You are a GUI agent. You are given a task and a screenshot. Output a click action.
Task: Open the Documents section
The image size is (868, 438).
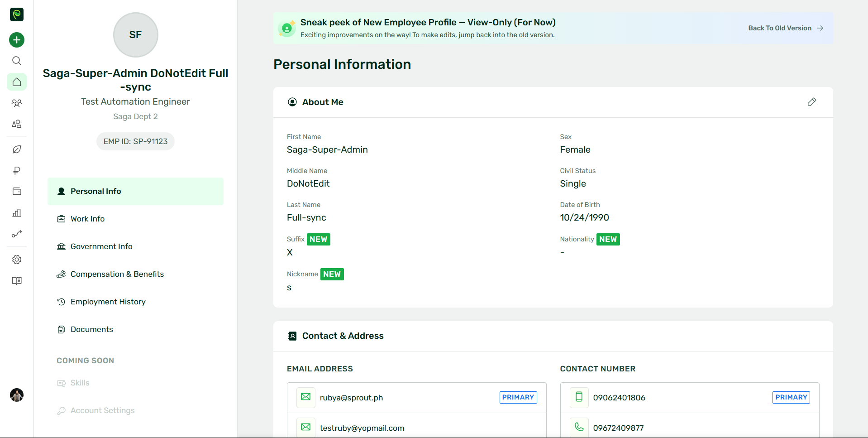(91, 329)
